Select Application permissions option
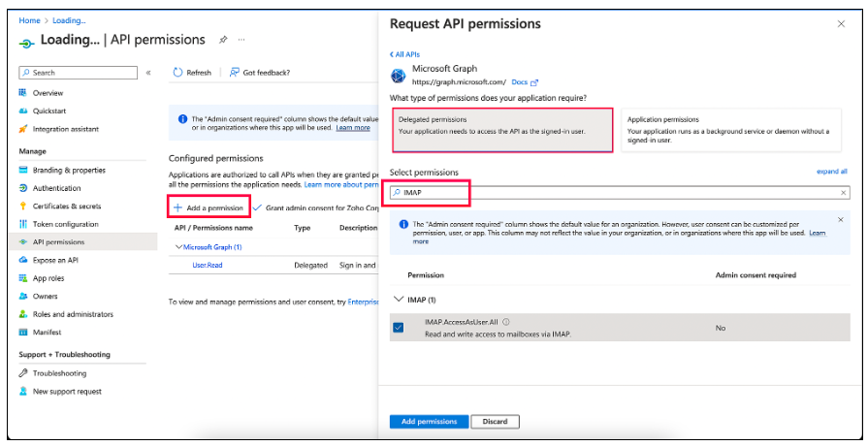The width and height of the screenshot is (868, 446). click(730, 130)
